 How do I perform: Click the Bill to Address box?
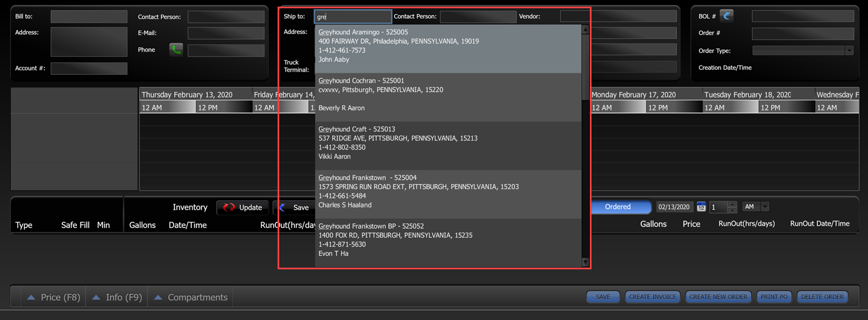tap(89, 42)
